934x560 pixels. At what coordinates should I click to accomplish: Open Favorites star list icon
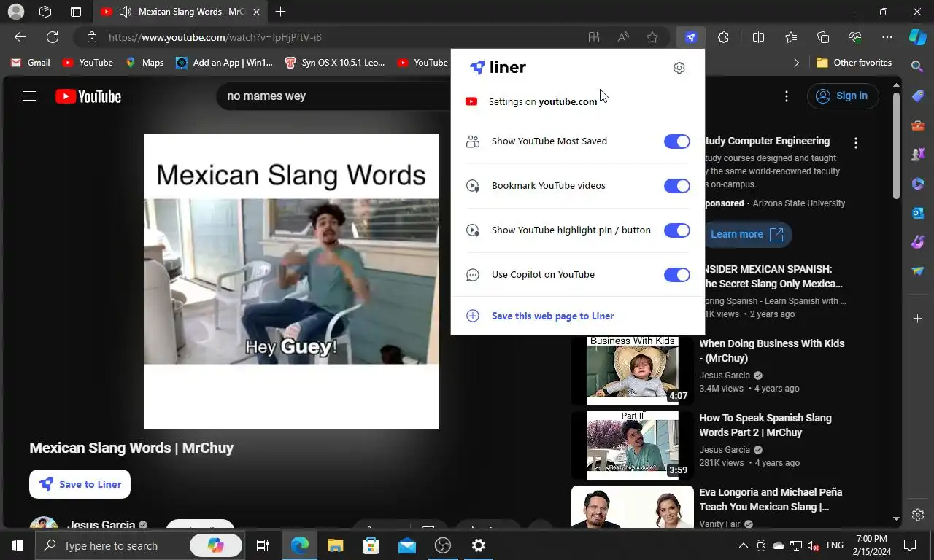[791, 37]
